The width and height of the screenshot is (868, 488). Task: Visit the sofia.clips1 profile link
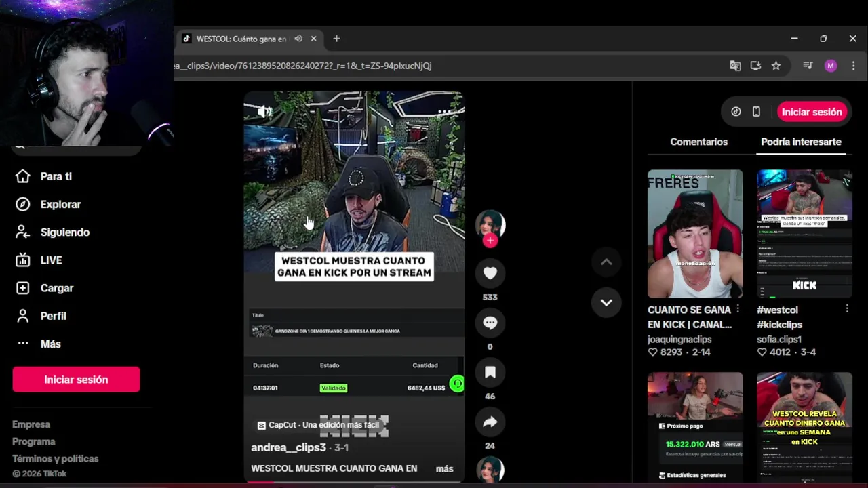coord(779,339)
